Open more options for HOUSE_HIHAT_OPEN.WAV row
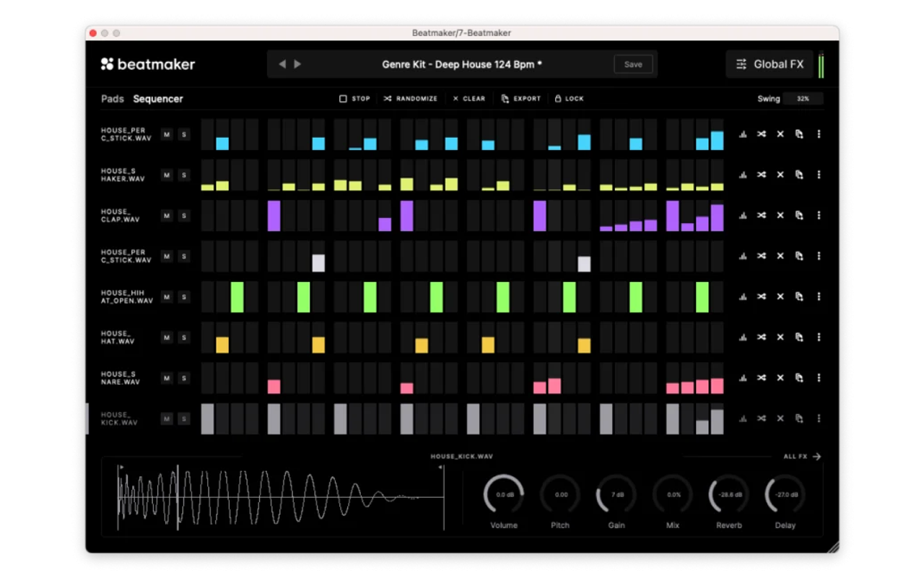924x583 pixels. 819,297
